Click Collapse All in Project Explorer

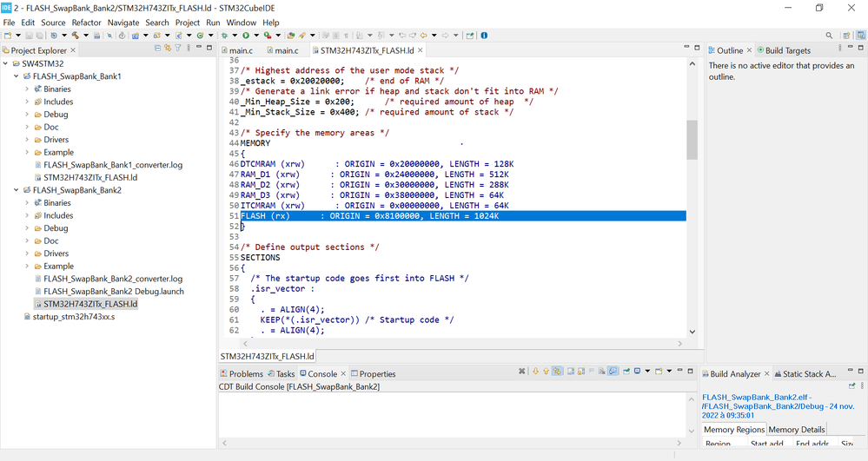pyautogui.click(x=157, y=48)
